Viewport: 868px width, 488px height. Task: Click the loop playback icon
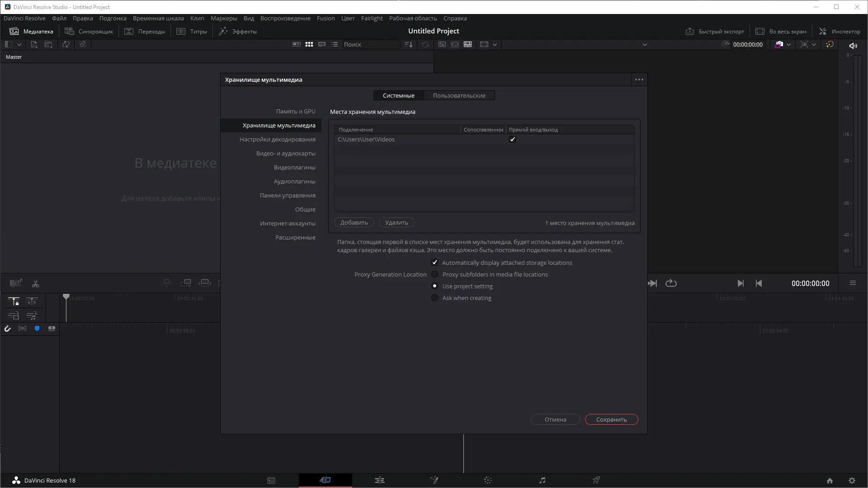[x=671, y=283]
